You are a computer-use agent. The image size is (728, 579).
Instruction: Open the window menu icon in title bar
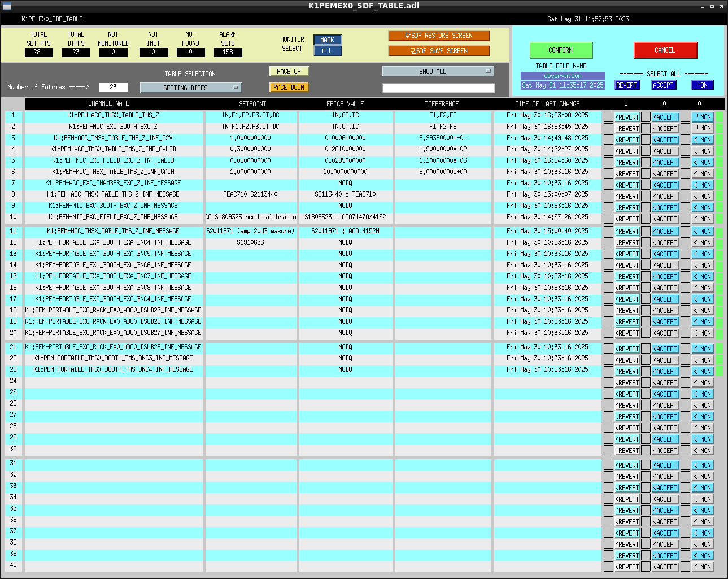point(7,6)
